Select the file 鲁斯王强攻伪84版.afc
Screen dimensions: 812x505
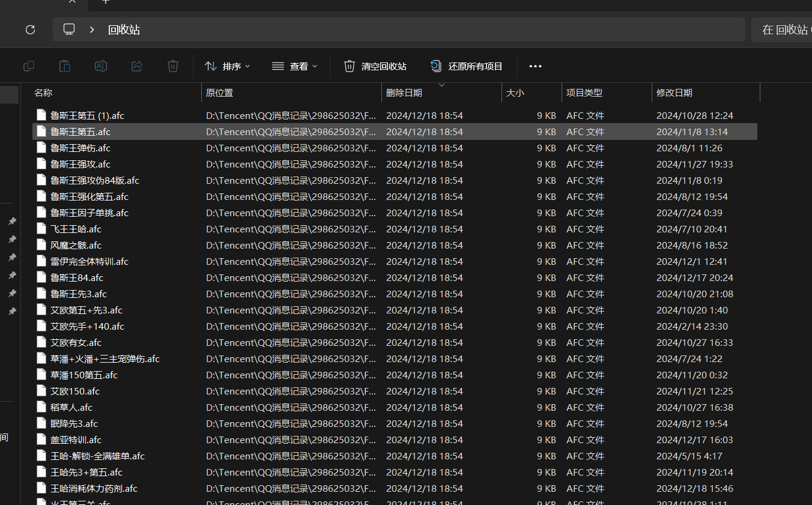point(395,180)
